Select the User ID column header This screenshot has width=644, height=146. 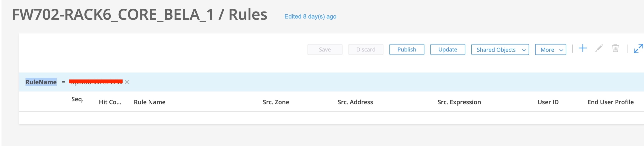pyautogui.click(x=548, y=102)
